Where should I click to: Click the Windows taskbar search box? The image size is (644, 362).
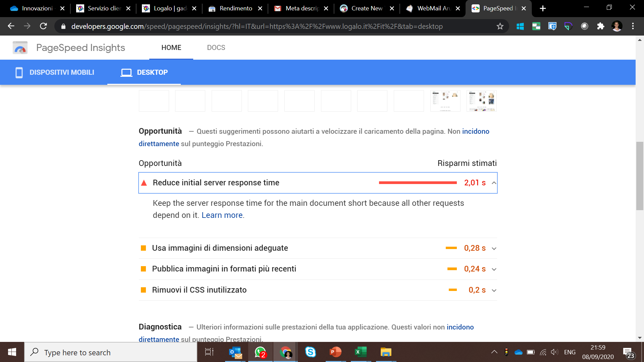[111, 352]
